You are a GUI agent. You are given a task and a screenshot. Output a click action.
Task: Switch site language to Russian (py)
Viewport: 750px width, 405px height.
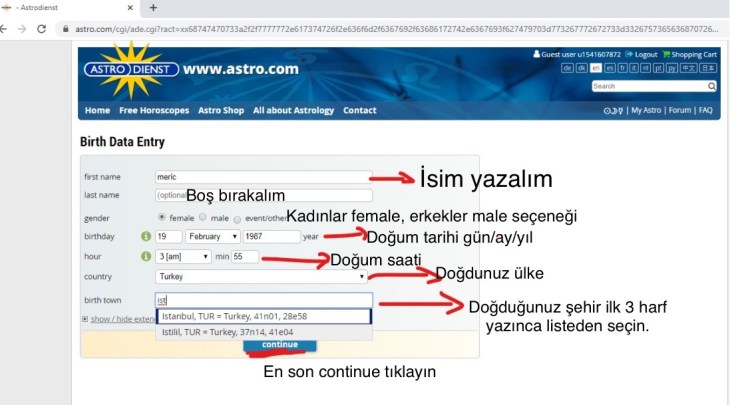click(x=672, y=68)
